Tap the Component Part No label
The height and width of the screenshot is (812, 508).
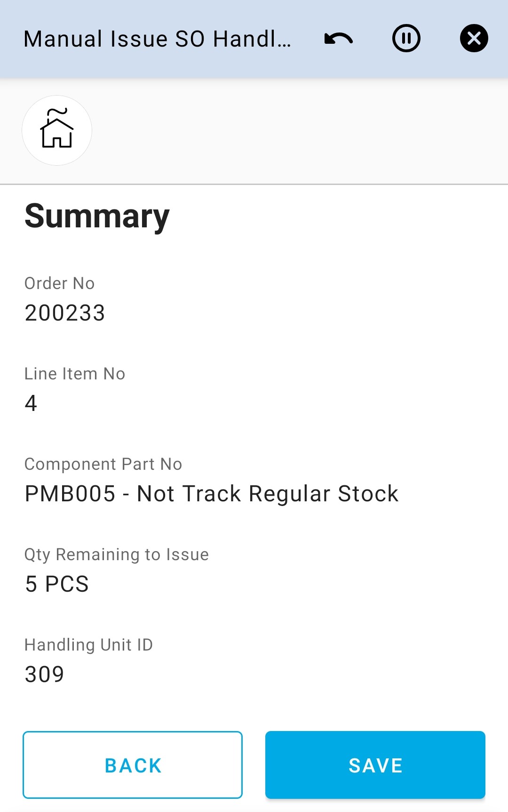[103, 464]
